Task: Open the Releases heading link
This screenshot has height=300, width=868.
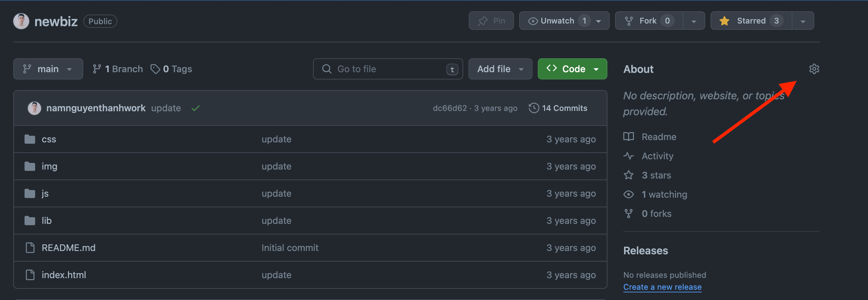Action: [646, 251]
